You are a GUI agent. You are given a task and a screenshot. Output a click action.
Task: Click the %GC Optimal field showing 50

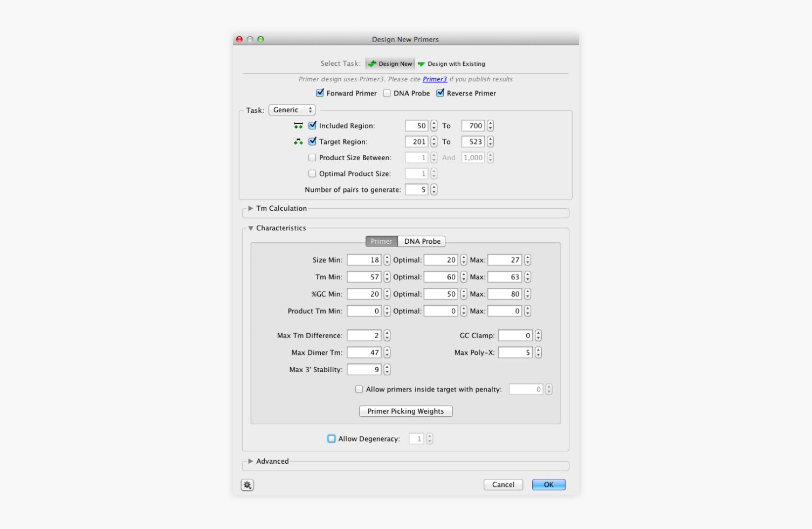(441, 294)
